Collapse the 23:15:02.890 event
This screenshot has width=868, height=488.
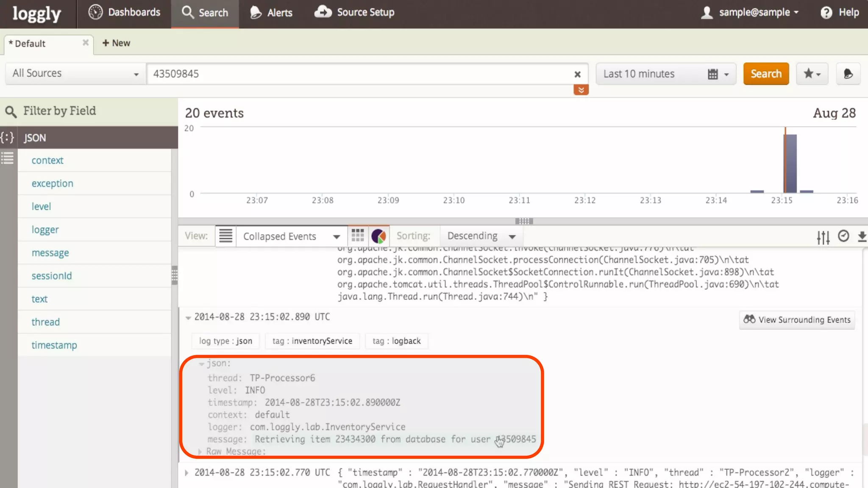188,317
